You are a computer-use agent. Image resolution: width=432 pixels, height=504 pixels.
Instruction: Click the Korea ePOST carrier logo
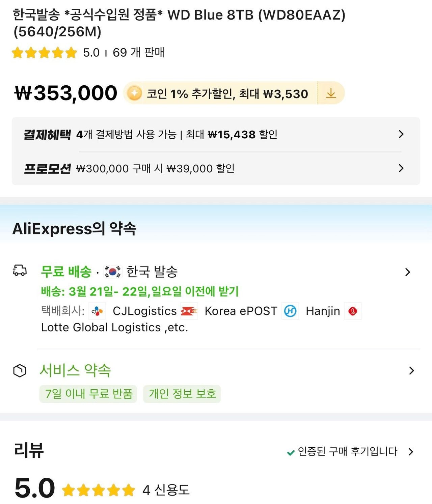(x=189, y=311)
